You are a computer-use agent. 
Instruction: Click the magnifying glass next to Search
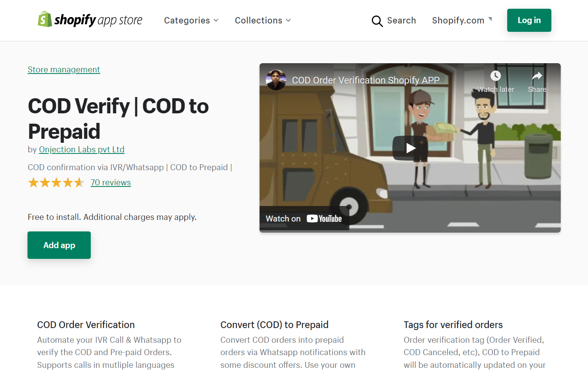point(377,21)
